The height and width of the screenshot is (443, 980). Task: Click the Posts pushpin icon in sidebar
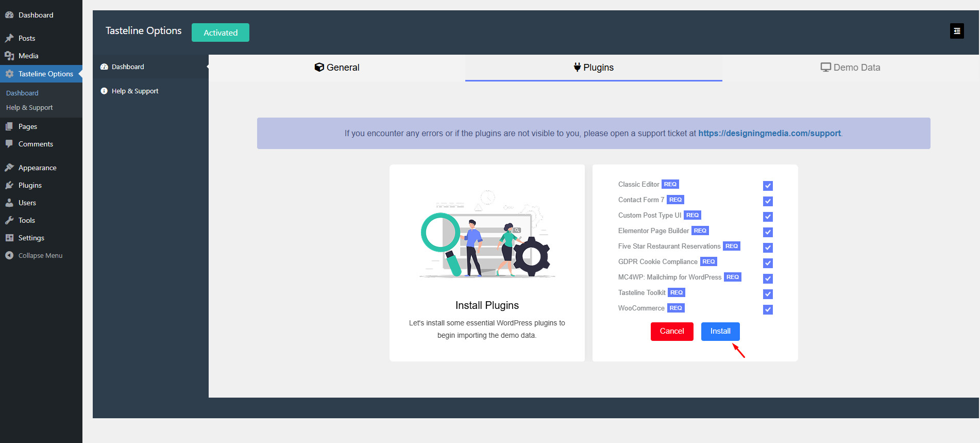tap(9, 38)
